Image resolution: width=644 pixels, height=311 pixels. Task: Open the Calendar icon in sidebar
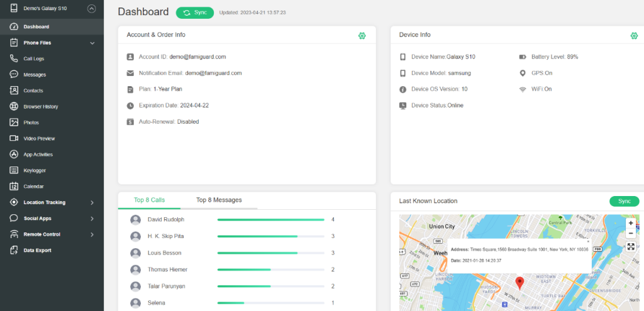[x=14, y=187]
